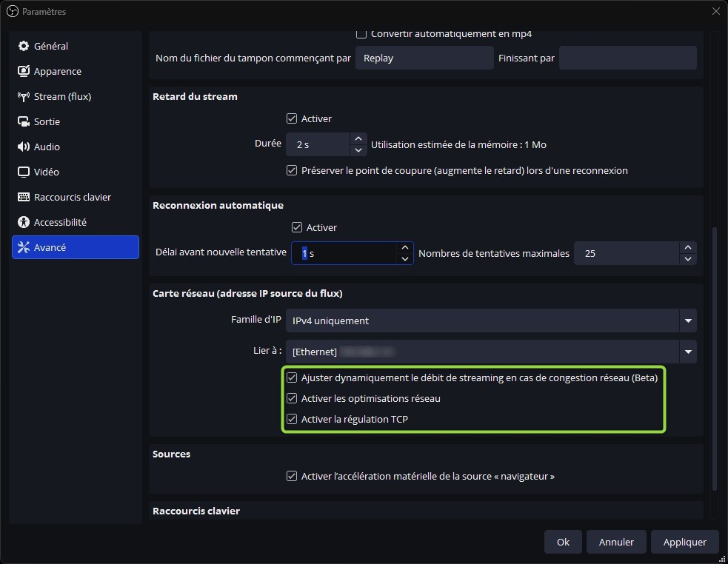The width and height of the screenshot is (728, 564).
Task: Click the Accessibilité person icon
Action: [x=23, y=223]
